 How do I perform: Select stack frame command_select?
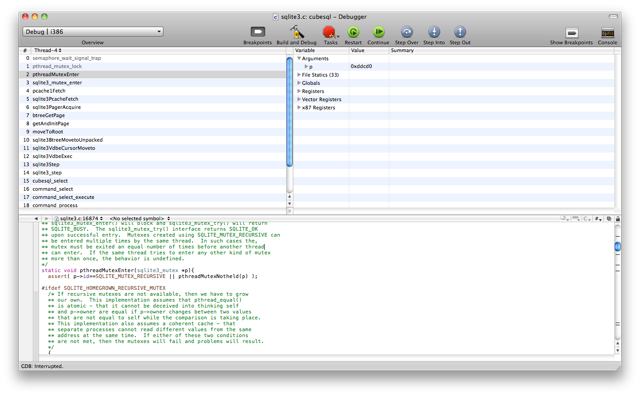pyautogui.click(x=153, y=189)
